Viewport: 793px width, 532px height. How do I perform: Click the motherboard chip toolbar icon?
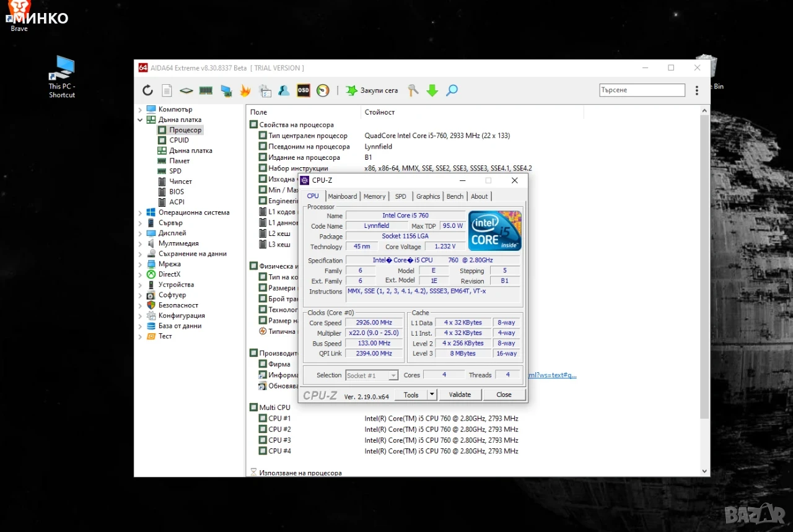coord(186,90)
